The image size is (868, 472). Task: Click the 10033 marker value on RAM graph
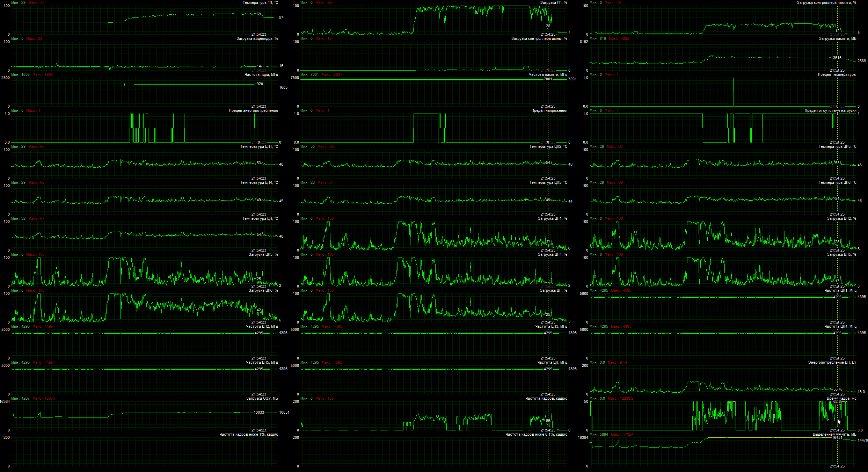259,412
